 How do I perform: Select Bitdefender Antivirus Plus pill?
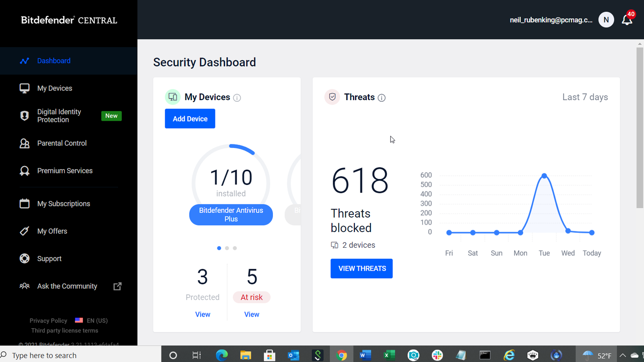click(231, 215)
